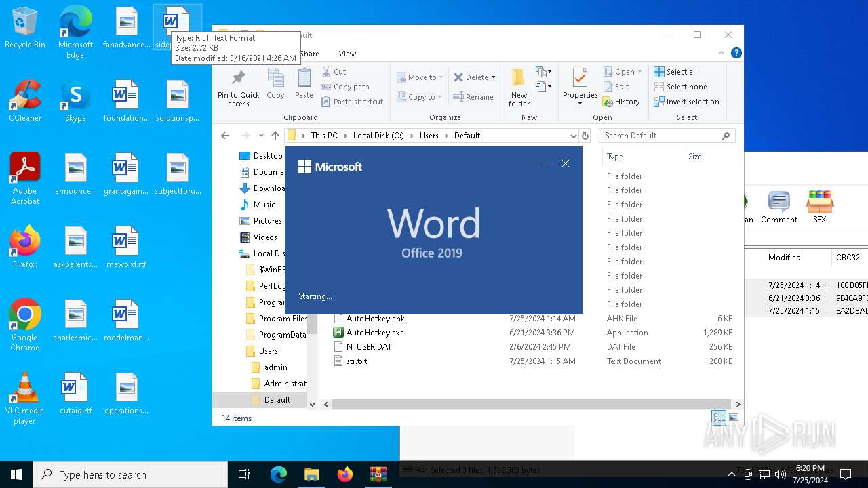Select the Adobe Acrobat desktop icon
The width and height of the screenshot is (868, 488).
pyautogui.click(x=25, y=179)
